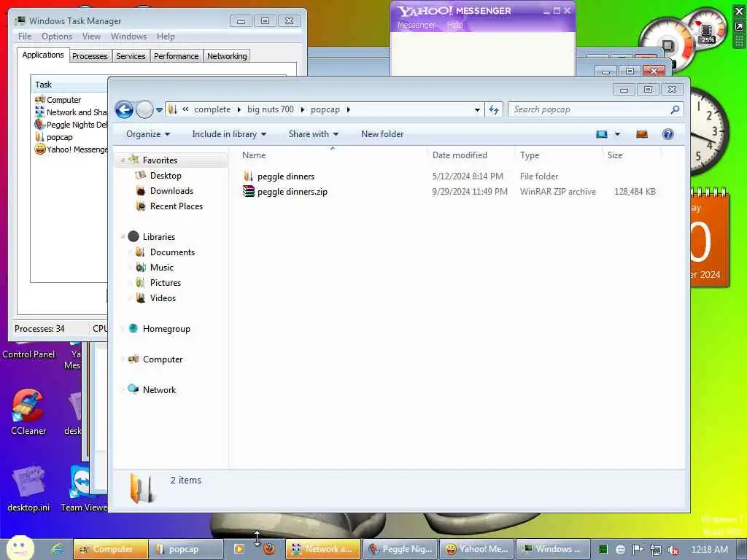Switch to the Processes tab
747x560 pixels.
click(x=90, y=56)
